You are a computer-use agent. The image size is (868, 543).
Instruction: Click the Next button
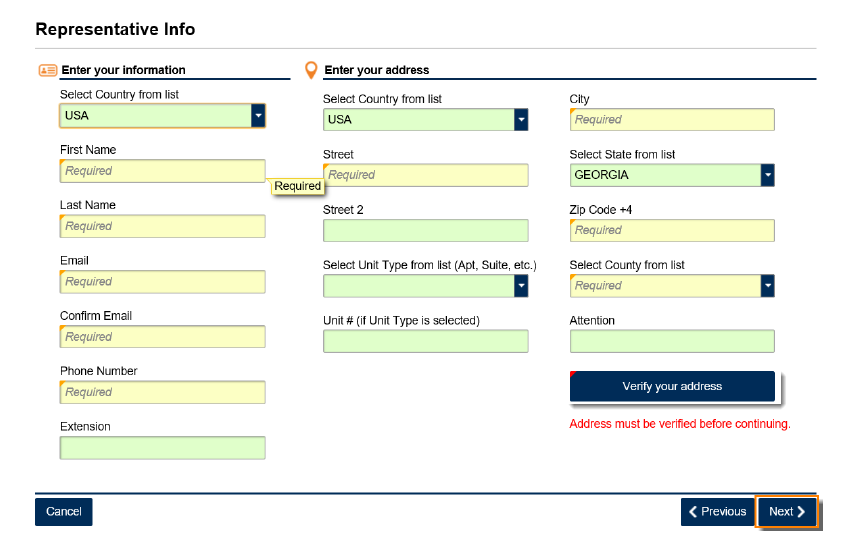coord(786,512)
